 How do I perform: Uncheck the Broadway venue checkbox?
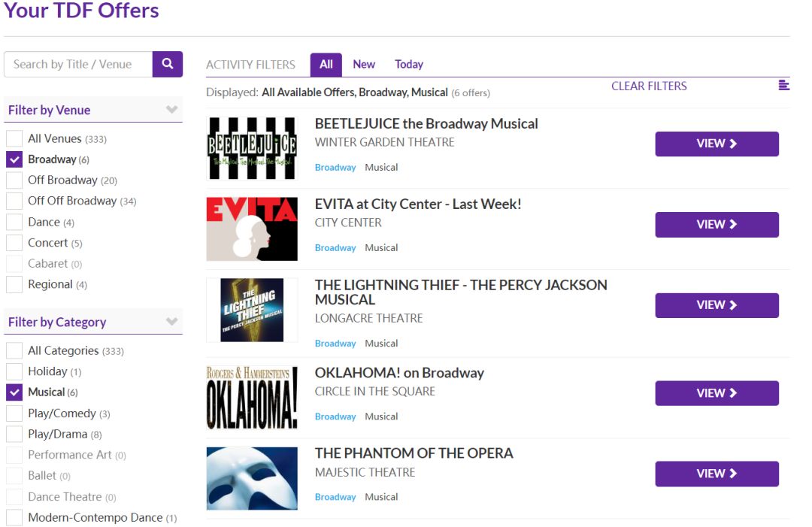[x=14, y=159]
